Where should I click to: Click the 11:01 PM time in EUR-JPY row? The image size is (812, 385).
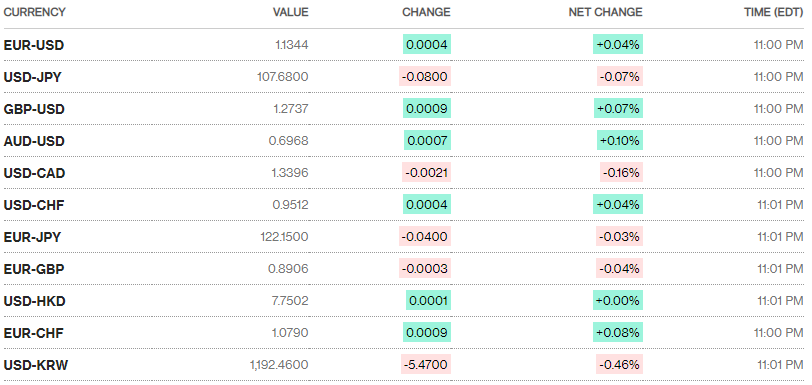pyautogui.click(x=780, y=237)
